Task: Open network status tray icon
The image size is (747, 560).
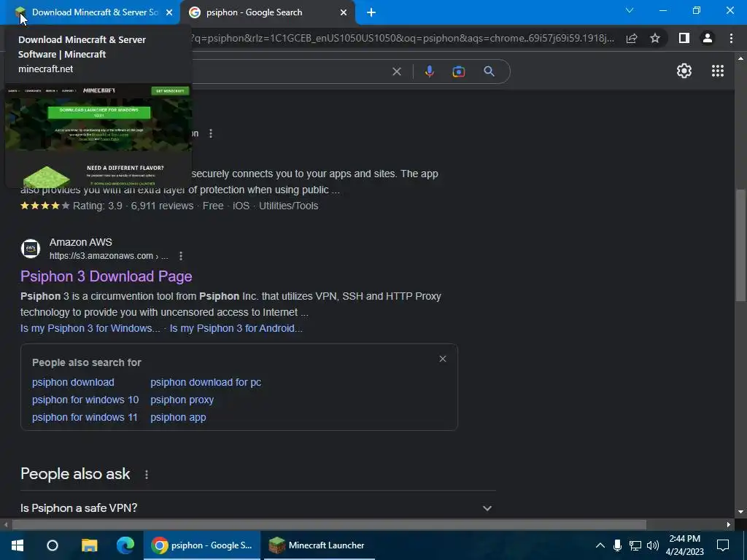Action: pos(635,545)
